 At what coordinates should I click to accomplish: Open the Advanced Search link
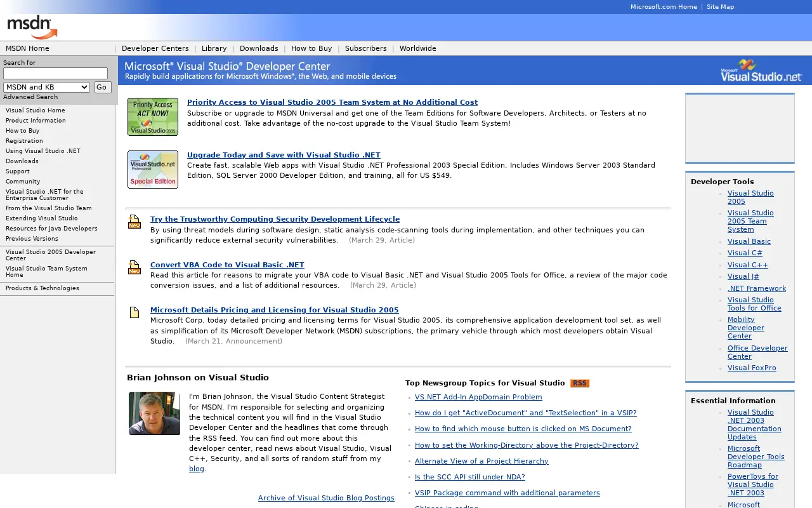(30, 97)
